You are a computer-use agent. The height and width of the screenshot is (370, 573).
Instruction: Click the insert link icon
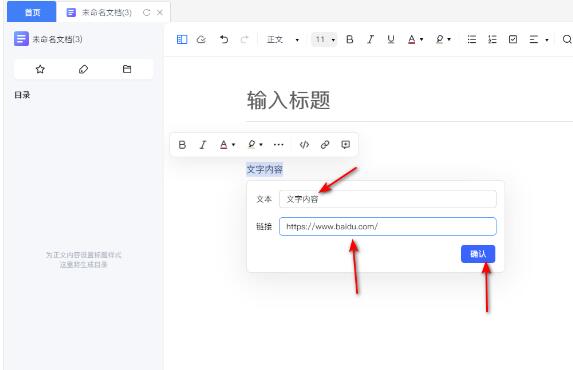pos(325,145)
